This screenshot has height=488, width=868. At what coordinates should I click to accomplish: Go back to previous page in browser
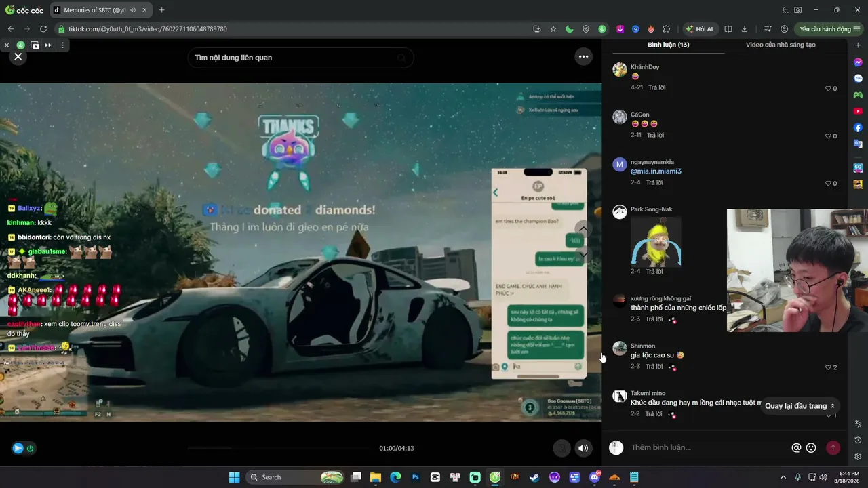pyautogui.click(x=11, y=29)
